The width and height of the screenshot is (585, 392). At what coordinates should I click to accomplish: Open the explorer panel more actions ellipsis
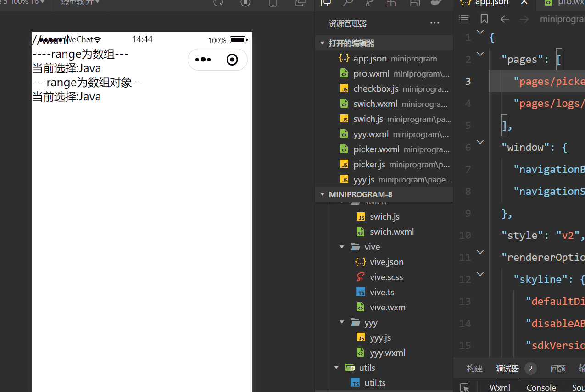click(435, 23)
